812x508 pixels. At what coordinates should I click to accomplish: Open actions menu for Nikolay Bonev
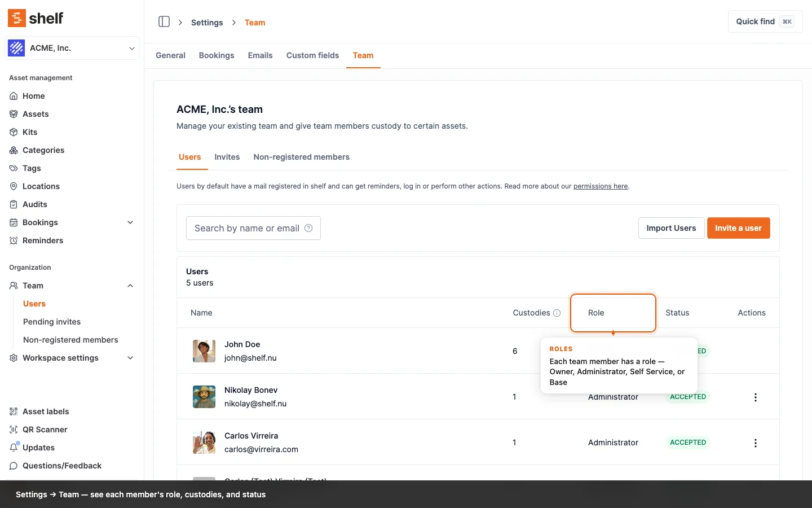[x=755, y=397]
